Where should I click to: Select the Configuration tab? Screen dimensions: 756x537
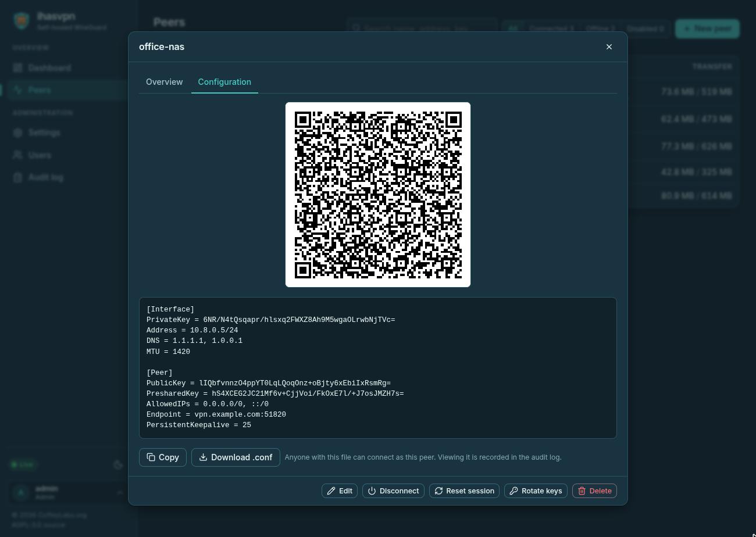click(x=224, y=82)
